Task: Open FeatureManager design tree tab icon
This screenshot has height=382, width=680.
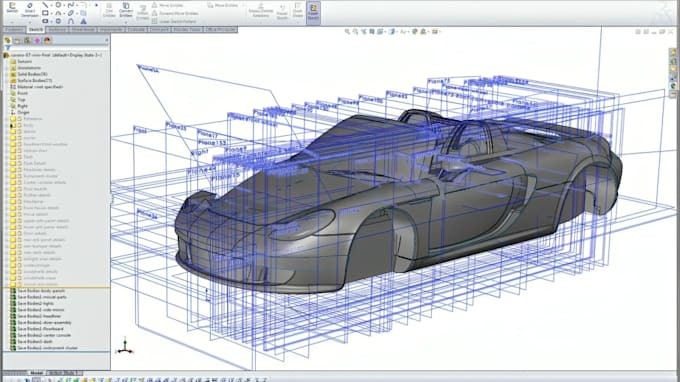Action: click(x=7, y=40)
